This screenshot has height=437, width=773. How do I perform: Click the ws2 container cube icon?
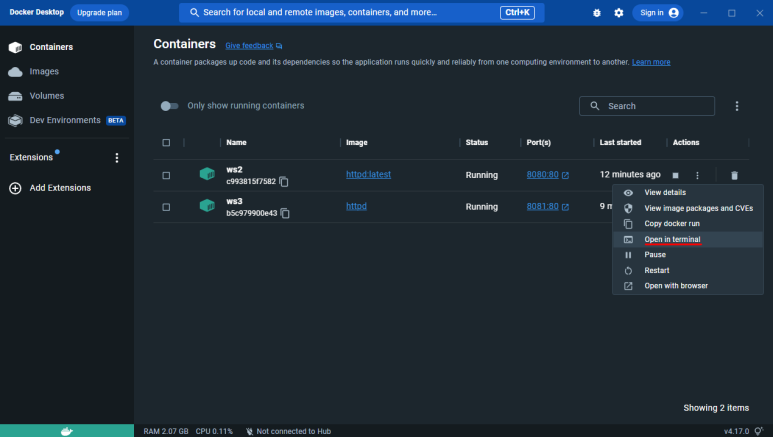(x=207, y=174)
